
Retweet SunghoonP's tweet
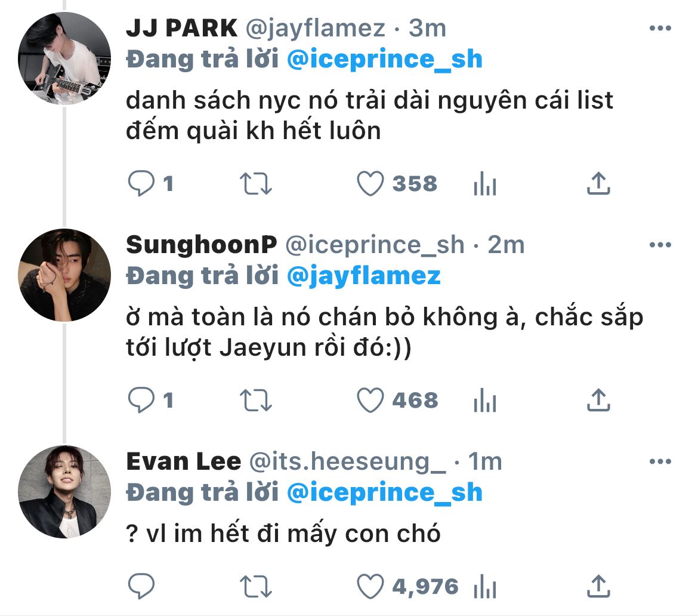tap(256, 400)
